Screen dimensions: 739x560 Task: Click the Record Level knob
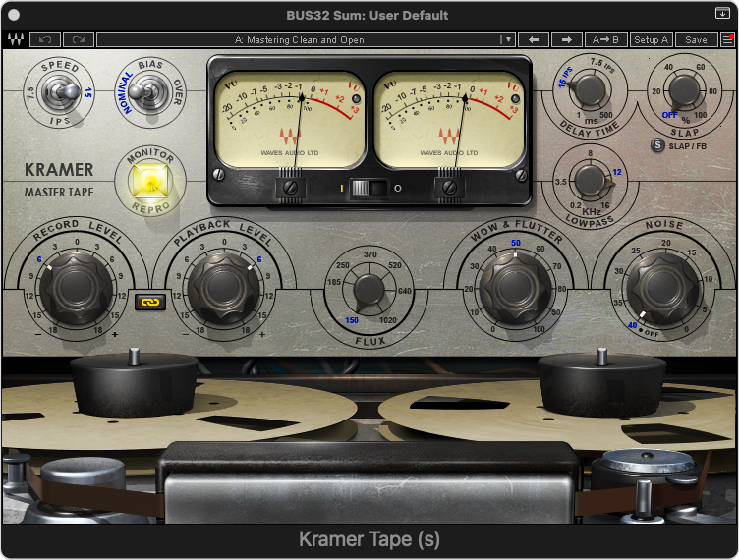tap(77, 287)
